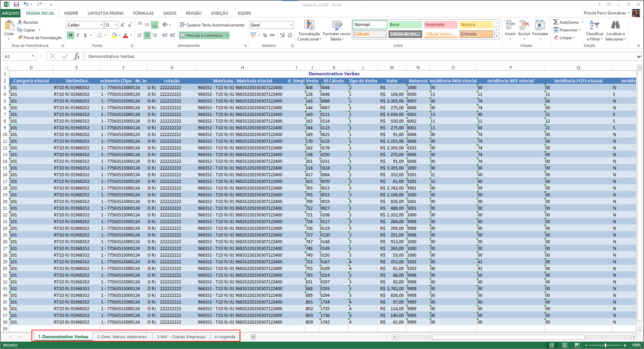Click the Insert Function fx icon
The height and width of the screenshot is (349, 644).
coord(77,56)
